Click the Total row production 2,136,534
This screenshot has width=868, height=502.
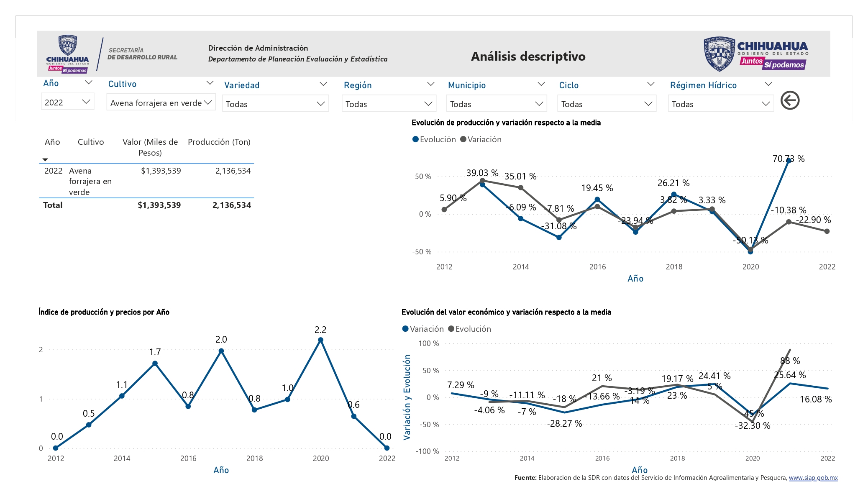(x=232, y=205)
